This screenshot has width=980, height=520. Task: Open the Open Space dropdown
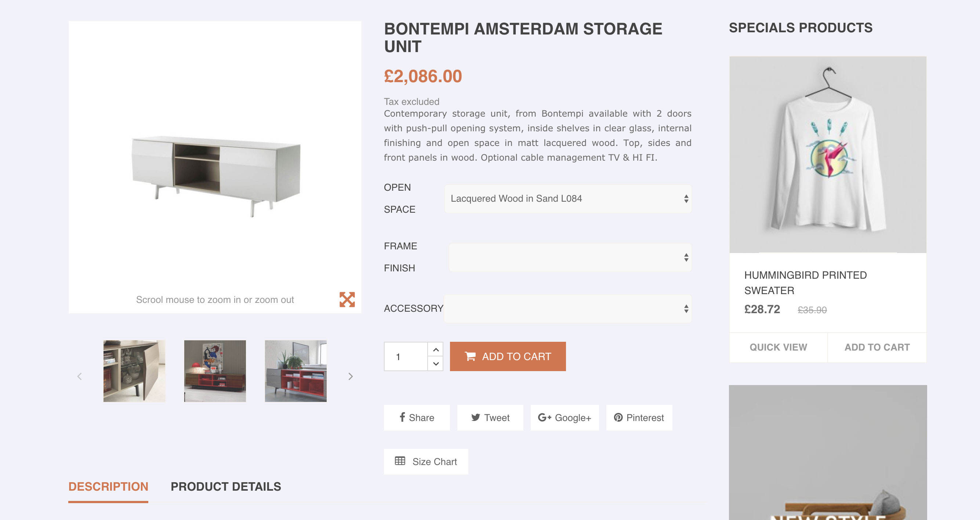click(x=567, y=198)
